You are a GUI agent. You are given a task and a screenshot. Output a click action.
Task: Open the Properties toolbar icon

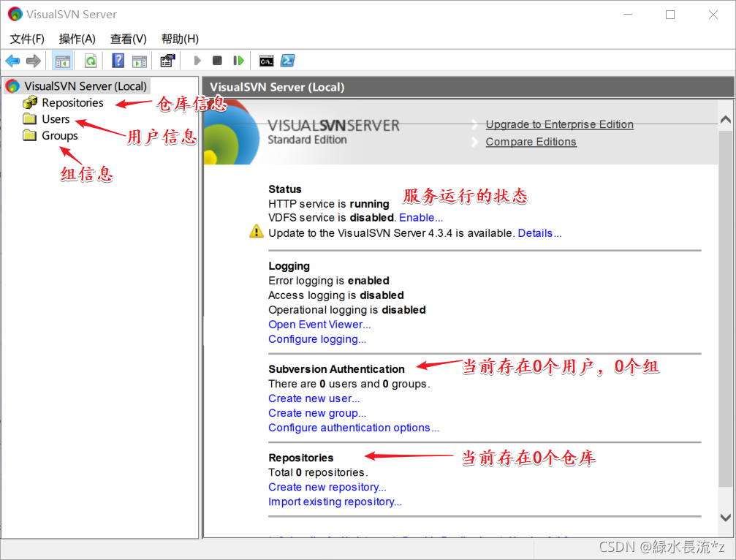click(x=167, y=61)
